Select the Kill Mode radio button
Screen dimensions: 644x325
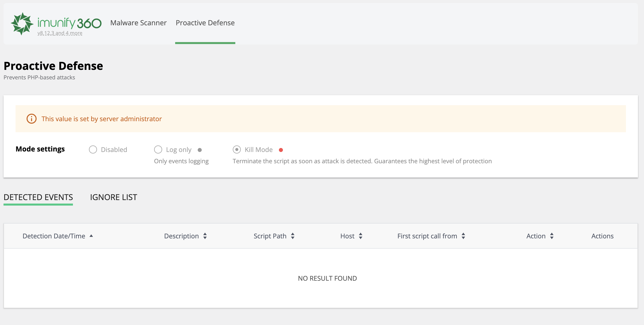237,149
